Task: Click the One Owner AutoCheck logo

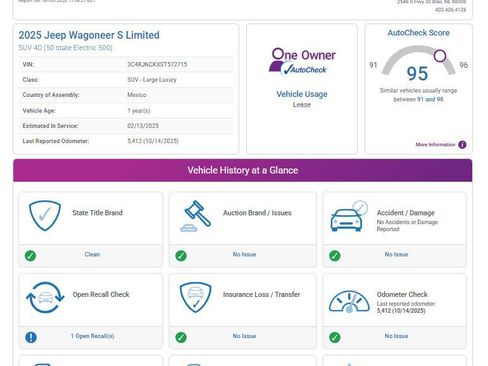Action: click(x=302, y=61)
